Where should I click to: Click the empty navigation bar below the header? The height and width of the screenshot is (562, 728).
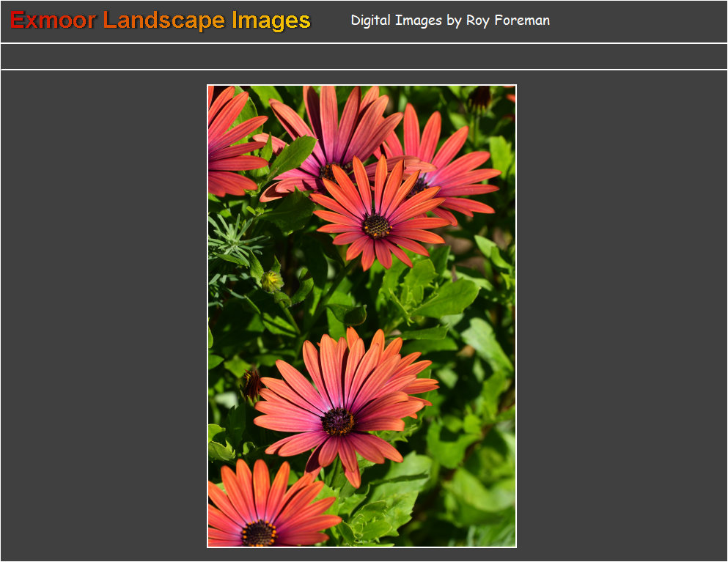(x=364, y=56)
